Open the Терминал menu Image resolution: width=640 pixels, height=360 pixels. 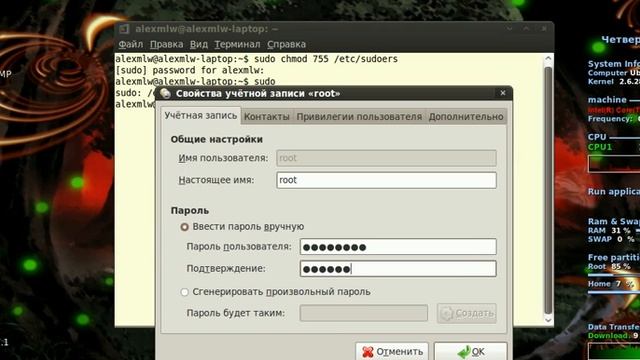(x=237, y=44)
